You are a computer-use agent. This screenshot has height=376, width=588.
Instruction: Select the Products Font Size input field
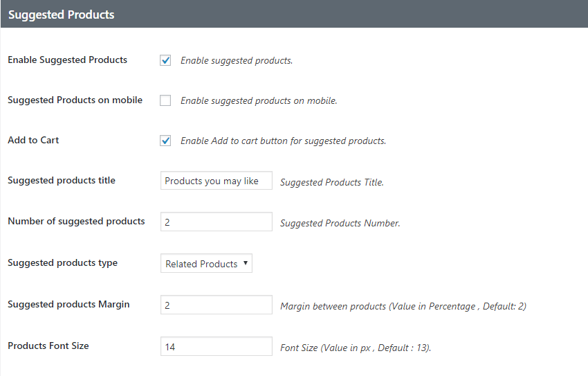pyautogui.click(x=216, y=346)
